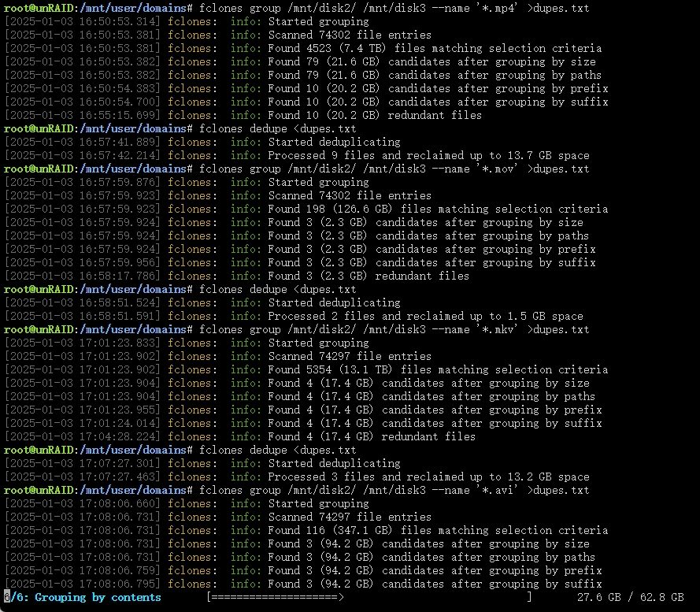Select 'Found 3 (2.3 GB)' grouping by suffix line
The image size is (700, 612).
(x=300, y=262)
